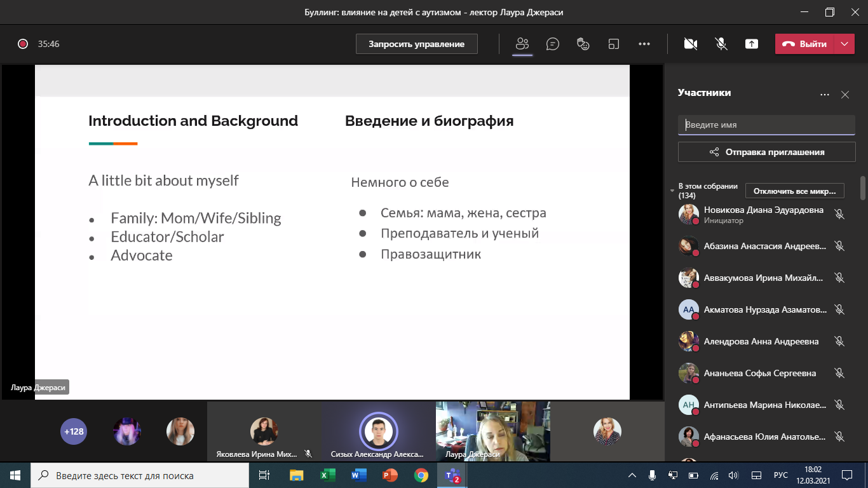Click the Отключить все микрофоны button
Image resolution: width=868 pixels, height=488 pixels.
coord(794,191)
